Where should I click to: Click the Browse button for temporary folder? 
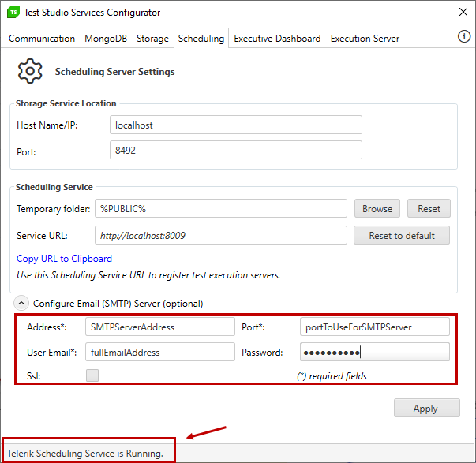[x=377, y=208]
